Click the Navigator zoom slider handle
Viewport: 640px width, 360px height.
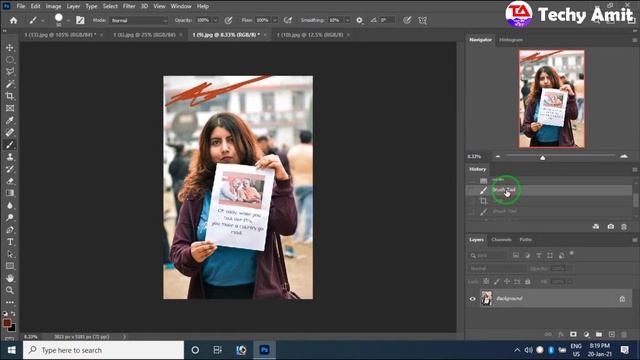coord(542,158)
